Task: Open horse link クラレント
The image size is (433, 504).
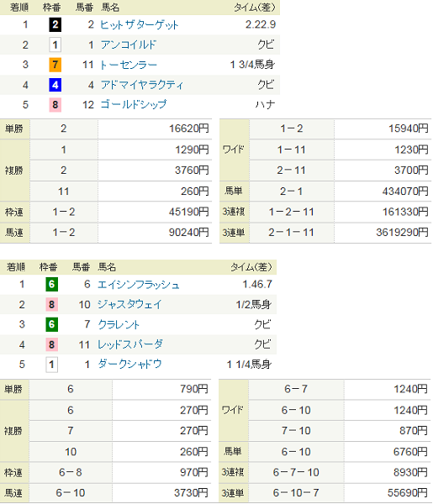Action: click(x=119, y=324)
